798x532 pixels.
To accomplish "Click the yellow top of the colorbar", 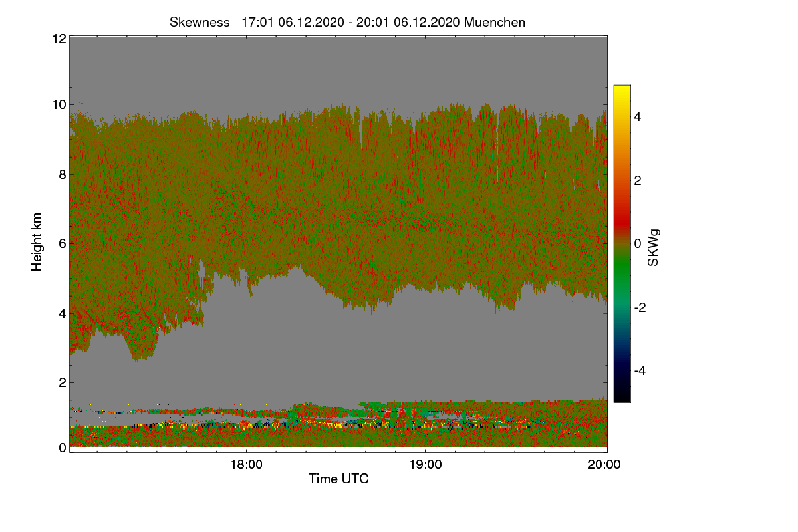I will (622, 93).
